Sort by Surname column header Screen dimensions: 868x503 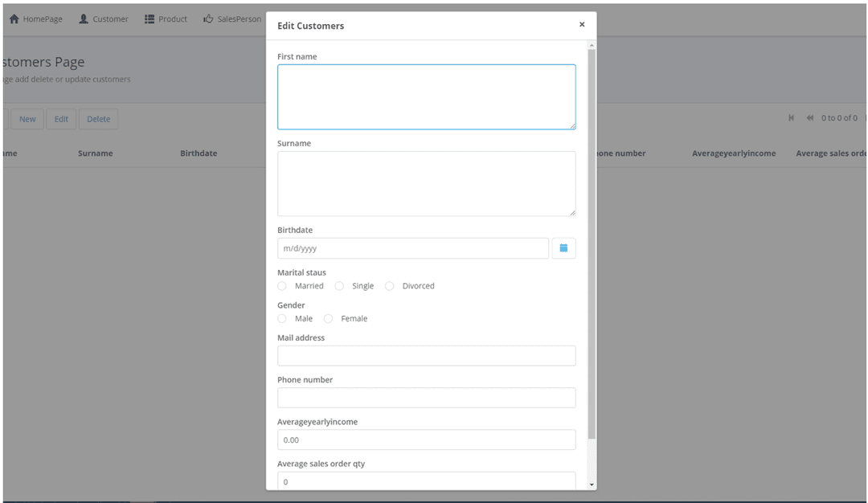(x=95, y=153)
